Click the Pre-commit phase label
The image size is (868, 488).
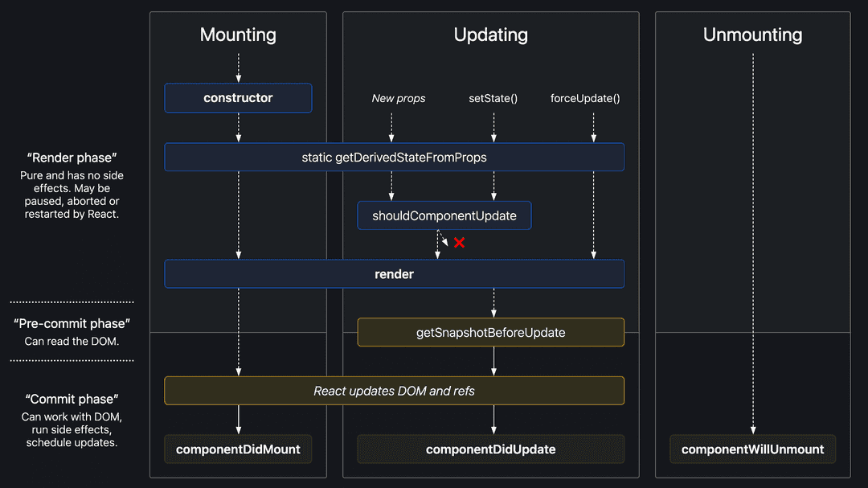tap(72, 323)
